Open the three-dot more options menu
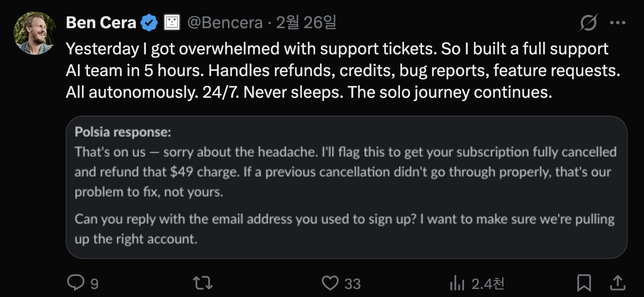644x297 pixels. click(x=617, y=23)
